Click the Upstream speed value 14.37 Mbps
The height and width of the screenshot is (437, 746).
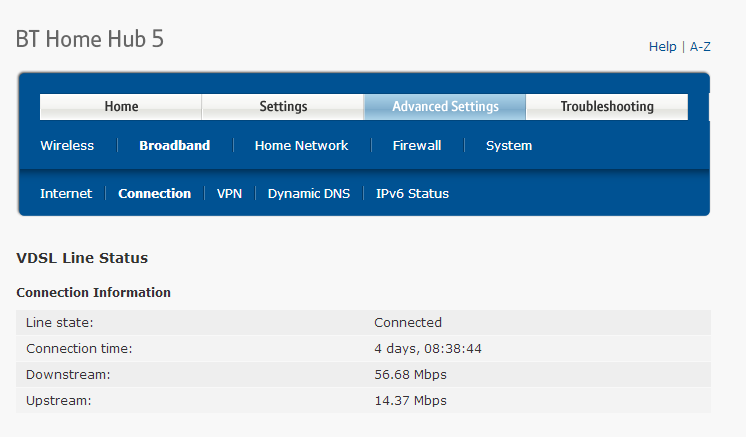410,401
